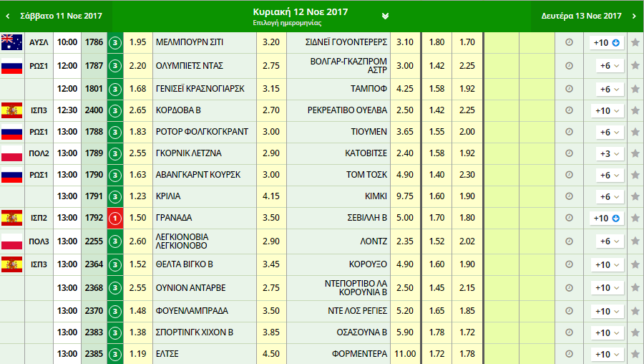Favorite the Ροτόρ Φολγκογκράντ match with its star

point(635,133)
